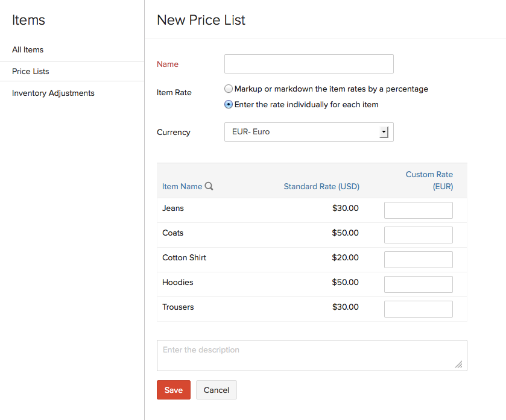Click the Custom Rate field for Trousers
The width and height of the screenshot is (506, 420).
click(418, 309)
